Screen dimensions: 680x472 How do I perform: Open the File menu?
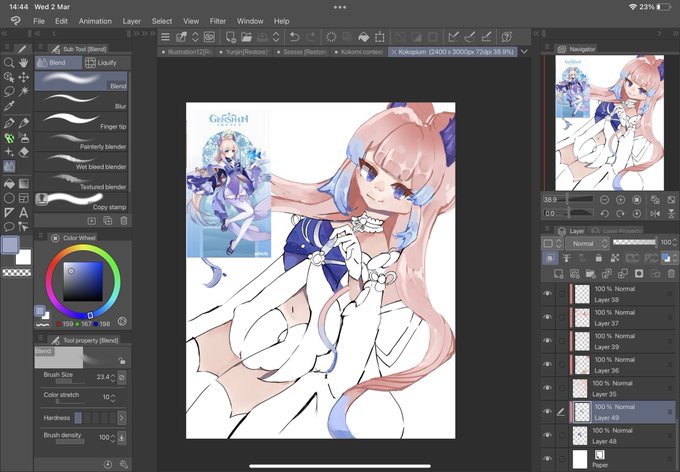(39, 21)
